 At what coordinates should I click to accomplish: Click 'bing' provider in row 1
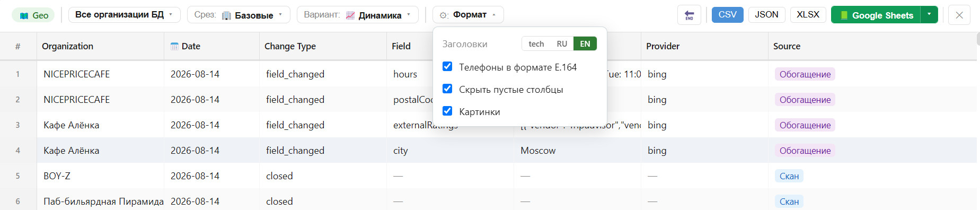pyautogui.click(x=657, y=74)
